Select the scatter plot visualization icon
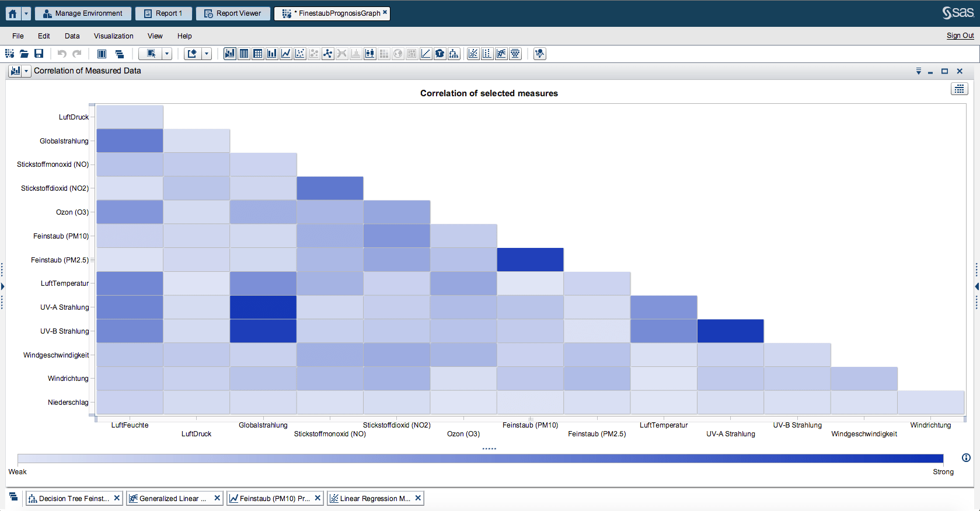 (300, 54)
